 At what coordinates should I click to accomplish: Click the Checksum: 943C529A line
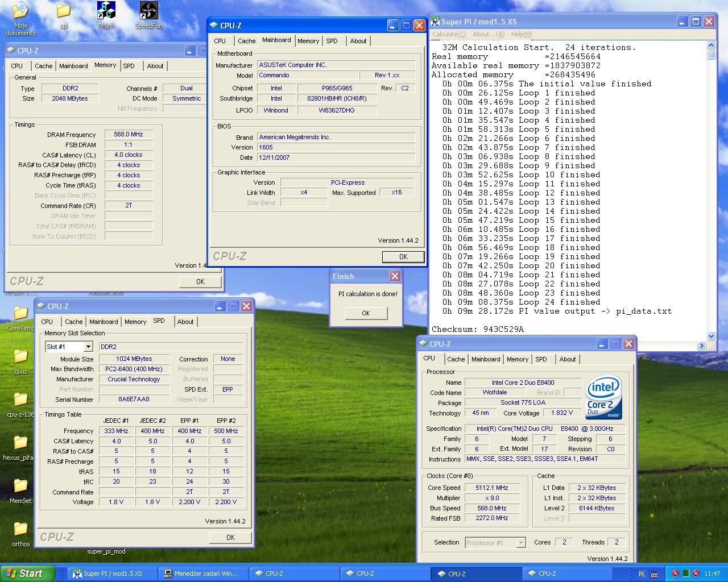point(478,329)
